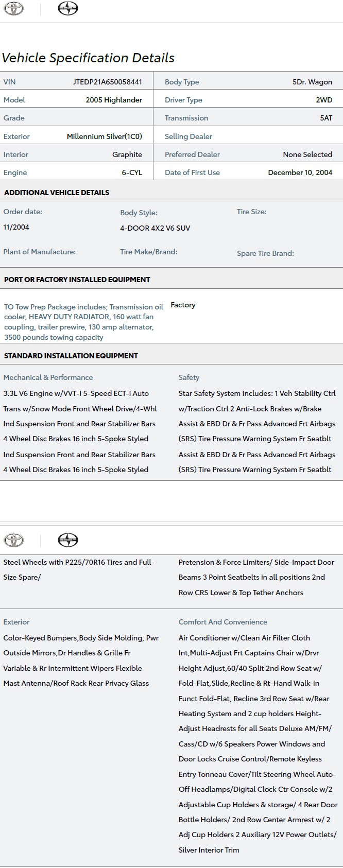Image resolution: width=343 pixels, height=868 pixels.
Task: Click the Pretension & Force Limiters line
Action: click(x=256, y=562)
